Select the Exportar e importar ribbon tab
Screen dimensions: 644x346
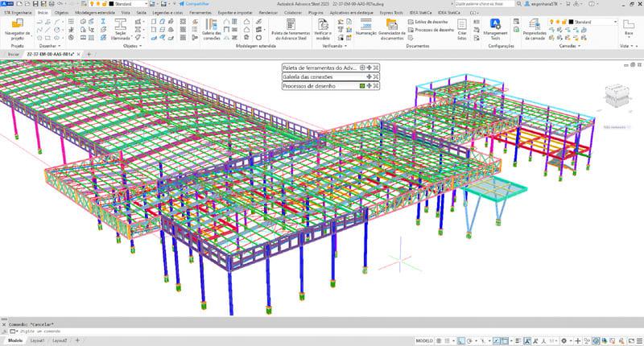(x=233, y=13)
